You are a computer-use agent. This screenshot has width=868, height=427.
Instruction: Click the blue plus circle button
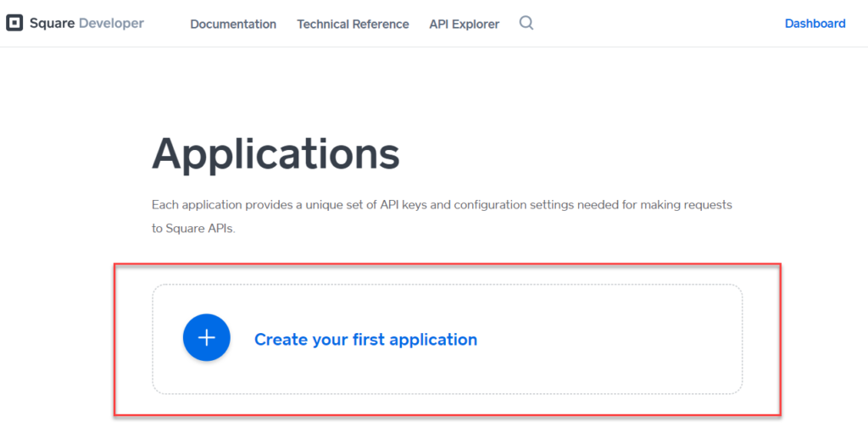[x=207, y=338]
